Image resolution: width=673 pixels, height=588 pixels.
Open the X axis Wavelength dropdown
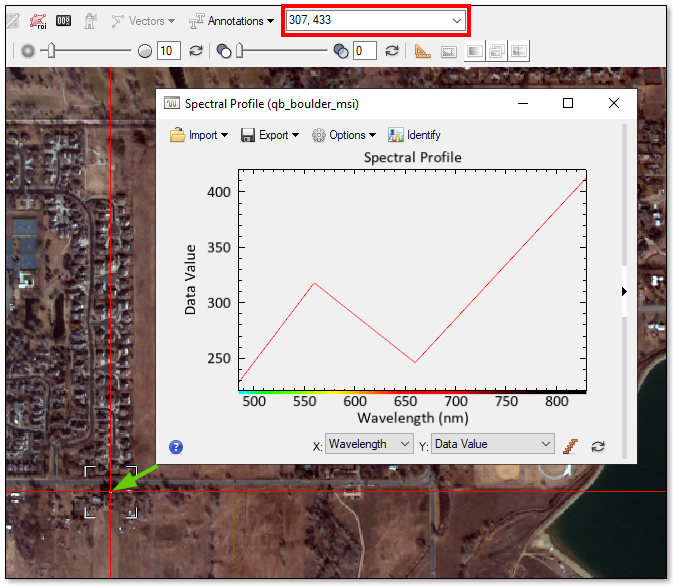pyautogui.click(x=369, y=444)
